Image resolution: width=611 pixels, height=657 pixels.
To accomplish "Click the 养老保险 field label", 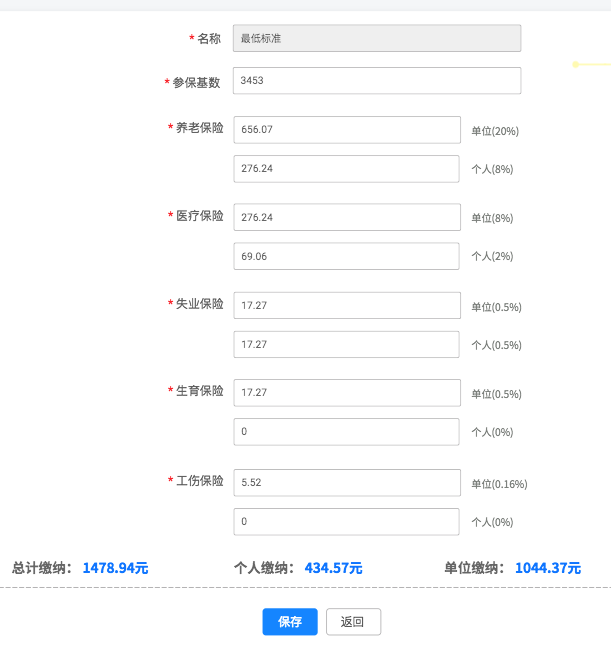I will click(200, 128).
